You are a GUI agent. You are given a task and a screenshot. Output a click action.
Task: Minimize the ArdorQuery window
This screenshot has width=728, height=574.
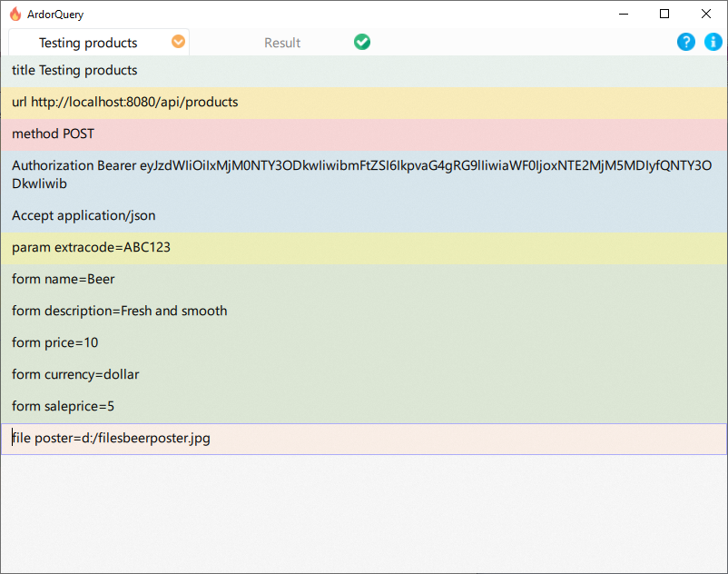click(x=624, y=14)
